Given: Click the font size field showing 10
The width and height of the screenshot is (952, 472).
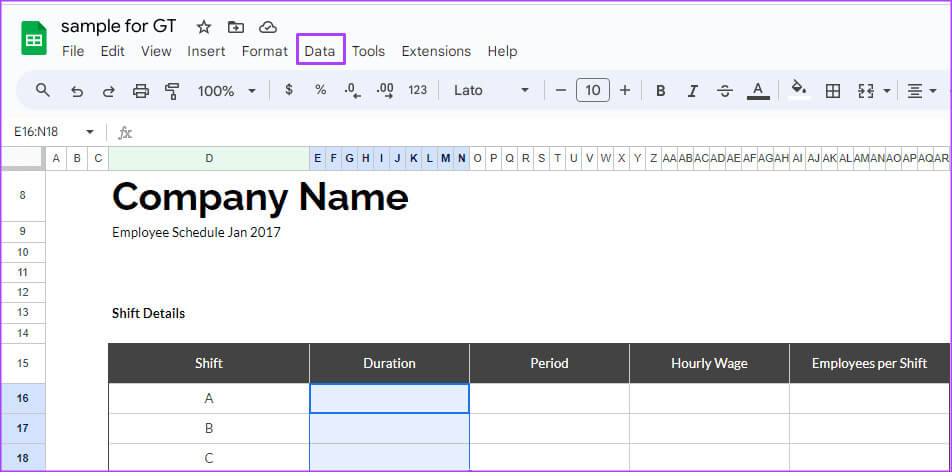Looking at the screenshot, I should [x=593, y=91].
